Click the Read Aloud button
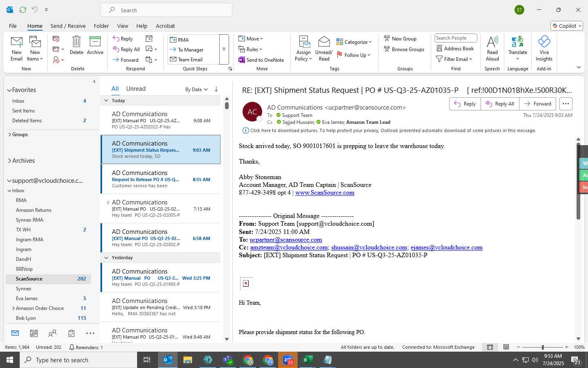The image size is (588, 368). click(492, 49)
